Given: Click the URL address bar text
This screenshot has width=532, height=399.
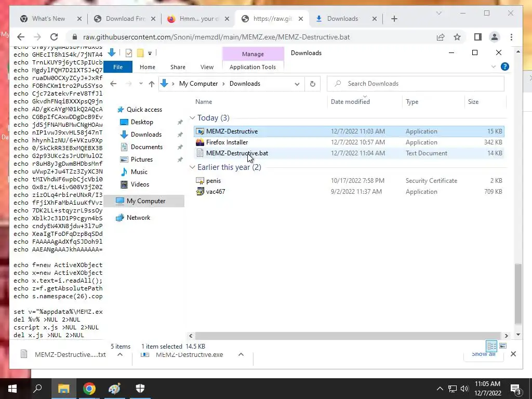Looking at the screenshot, I should 216,37.
